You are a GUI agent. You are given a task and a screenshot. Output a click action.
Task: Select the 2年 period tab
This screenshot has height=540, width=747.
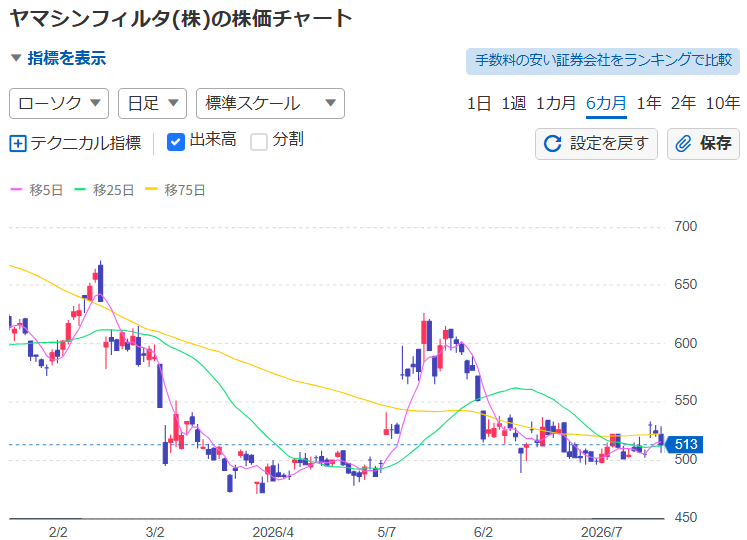coord(683,103)
